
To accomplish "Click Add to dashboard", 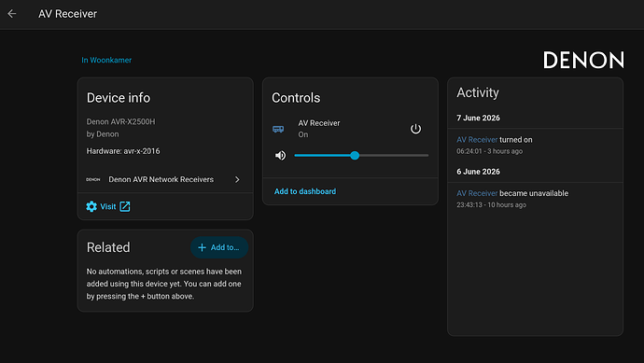I will pos(305,191).
